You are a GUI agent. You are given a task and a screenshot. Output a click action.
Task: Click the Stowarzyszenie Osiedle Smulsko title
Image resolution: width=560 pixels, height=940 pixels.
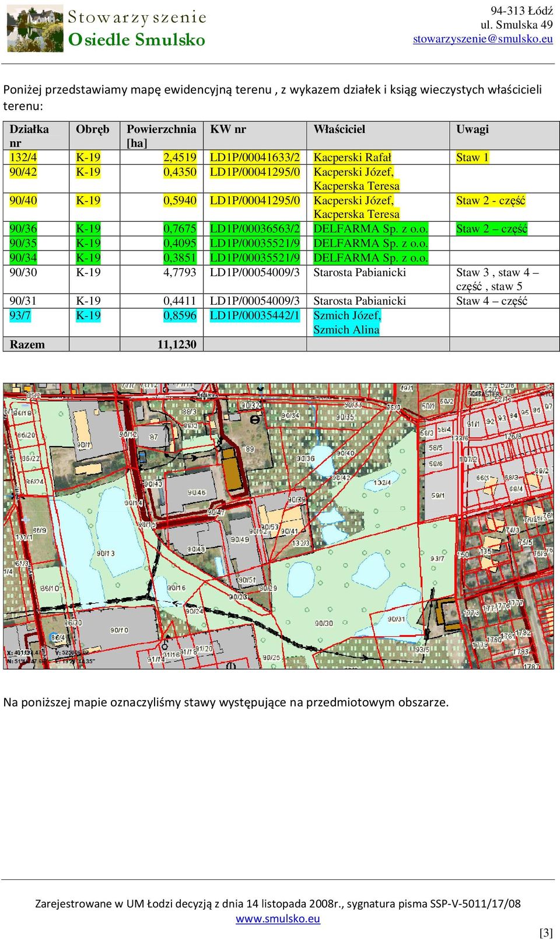pos(137,29)
